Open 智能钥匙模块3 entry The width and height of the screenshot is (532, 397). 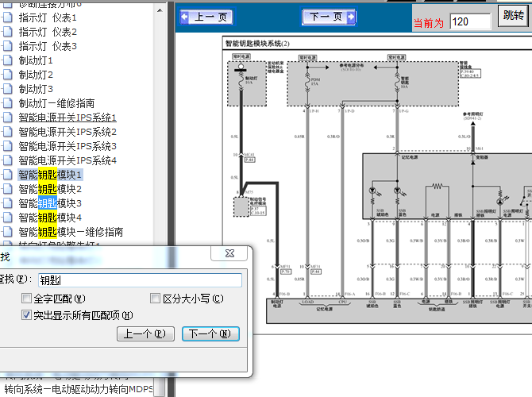click(50, 203)
